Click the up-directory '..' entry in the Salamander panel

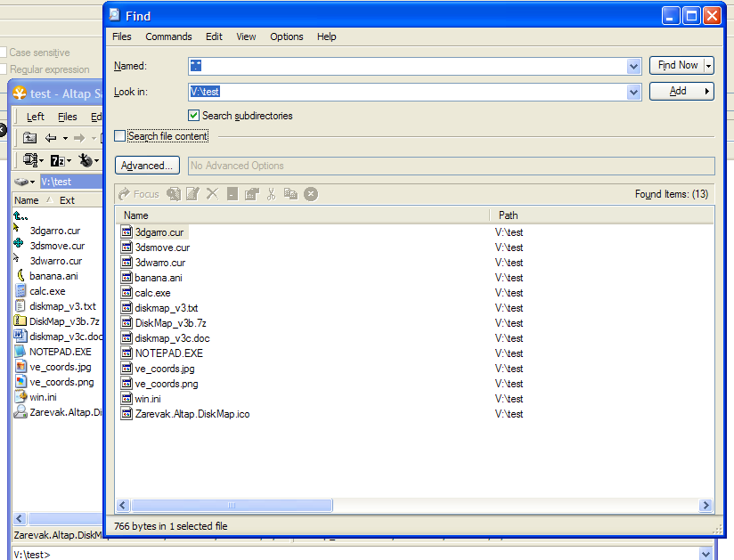pyautogui.click(x=20, y=215)
